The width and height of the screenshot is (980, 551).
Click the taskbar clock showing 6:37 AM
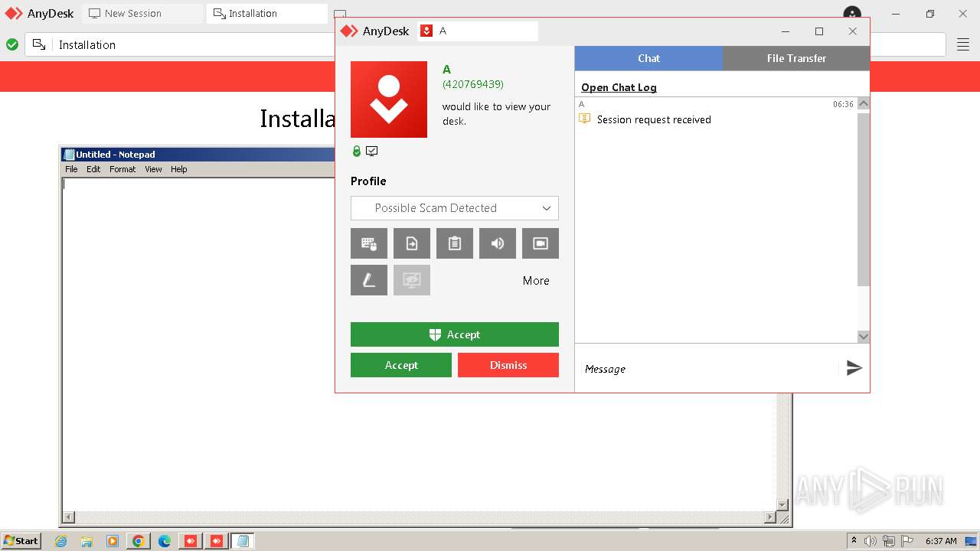941,541
